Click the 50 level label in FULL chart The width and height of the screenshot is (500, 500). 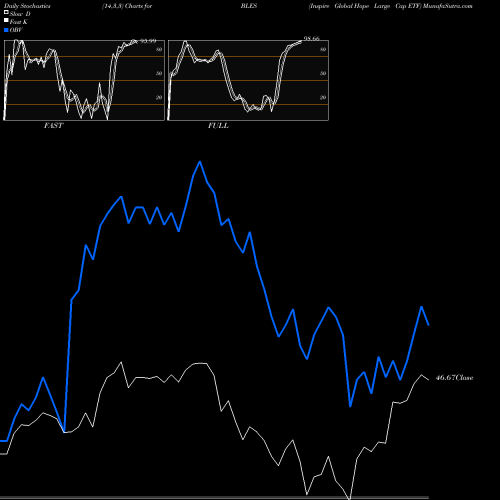323,73
